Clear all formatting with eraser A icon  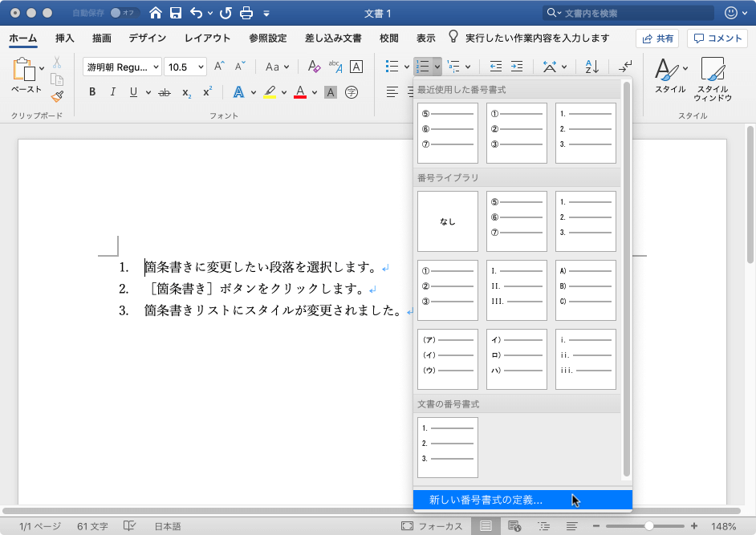tap(314, 67)
